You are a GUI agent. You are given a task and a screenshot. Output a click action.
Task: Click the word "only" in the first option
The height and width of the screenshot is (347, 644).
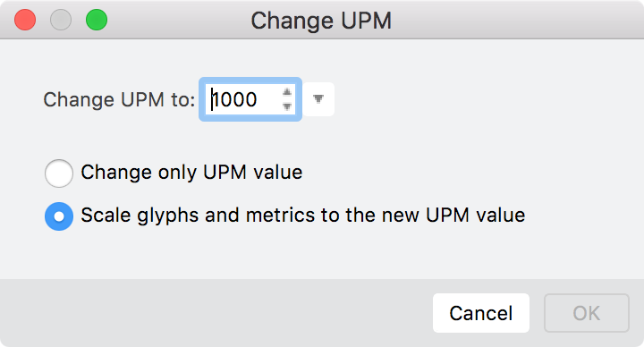177,173
